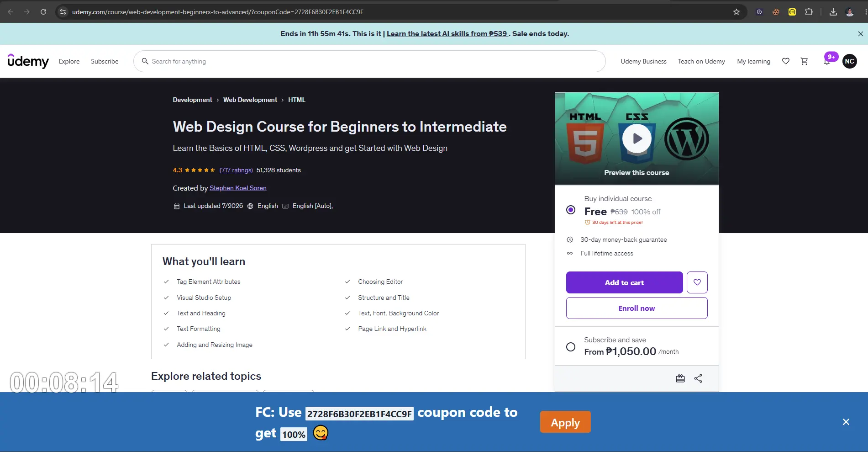Screen dimensions: 868x452
Task: Apply the coupon code button
Action: point(565,422)
